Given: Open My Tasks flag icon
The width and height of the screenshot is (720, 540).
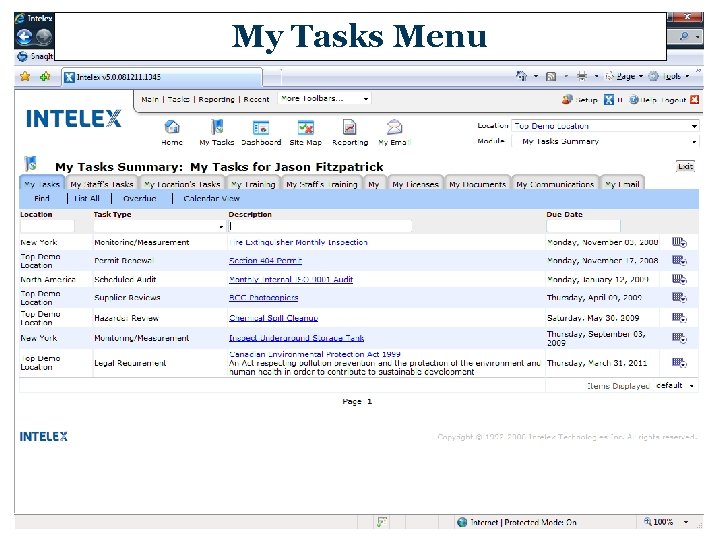Looking at the screenshot, I should coord(217,127).
